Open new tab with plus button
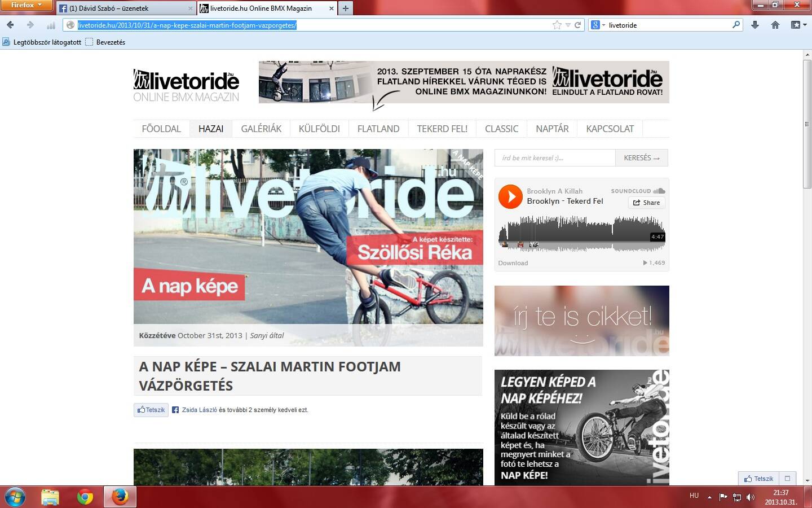812x508 pixels. point(345,8)
